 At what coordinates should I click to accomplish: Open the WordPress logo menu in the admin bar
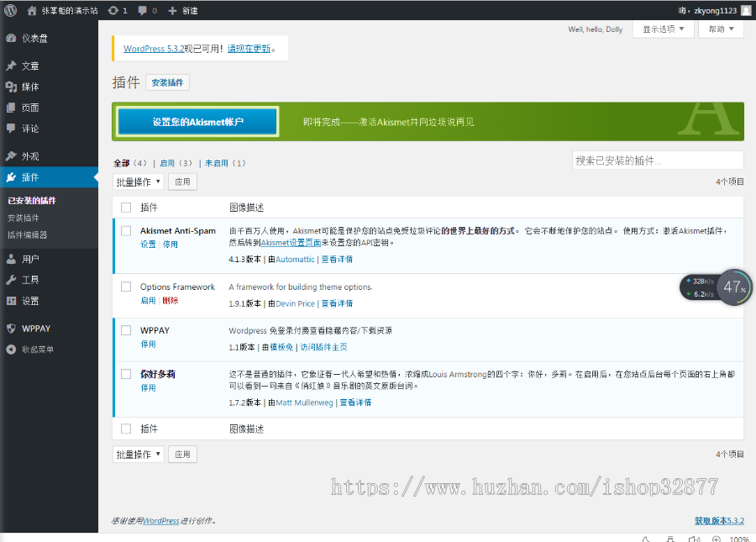8,10
